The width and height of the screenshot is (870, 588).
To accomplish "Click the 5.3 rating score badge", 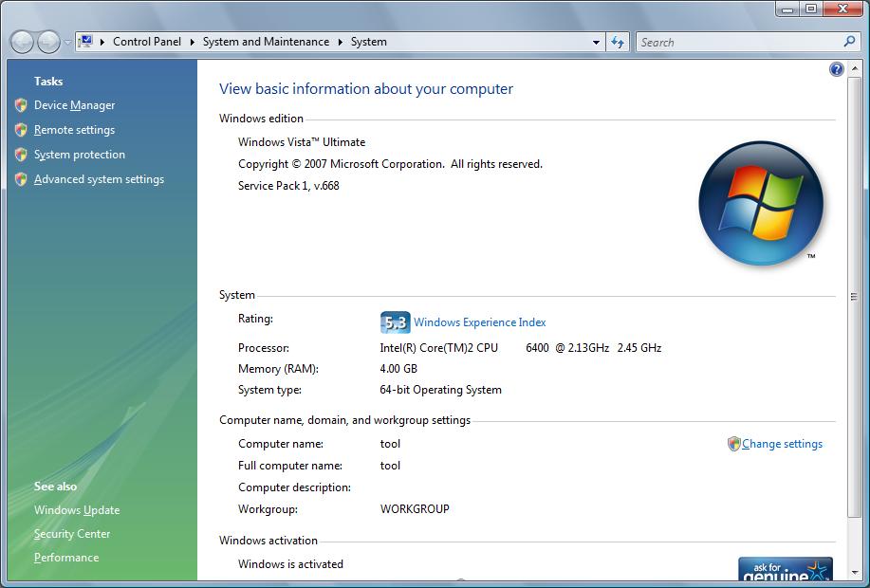I will pyautogui.click(x=395, y=322).
